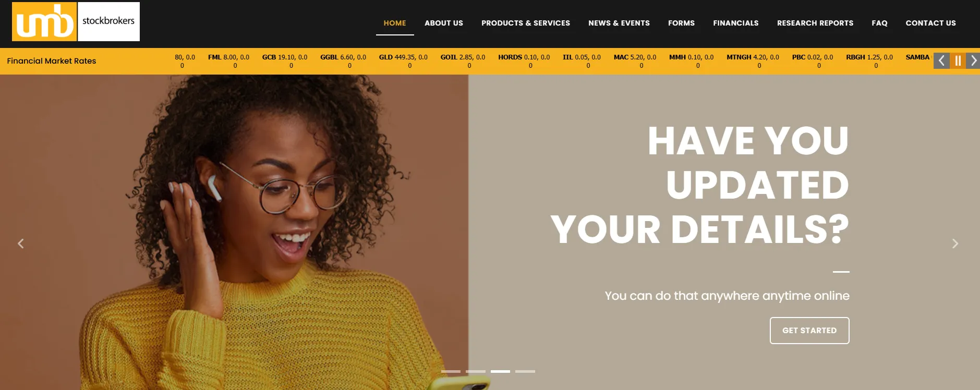Expand the Products & Services menu
980x390 pixels.
(x=526, y=23)
